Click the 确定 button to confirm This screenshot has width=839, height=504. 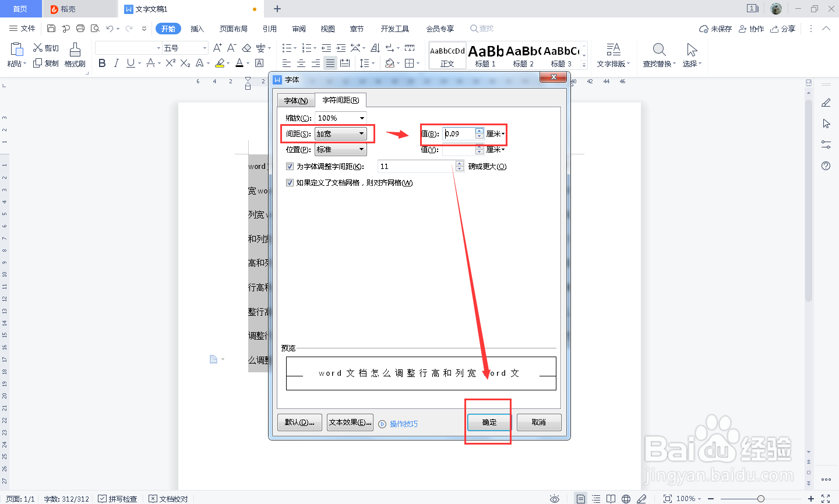(488, 422)
